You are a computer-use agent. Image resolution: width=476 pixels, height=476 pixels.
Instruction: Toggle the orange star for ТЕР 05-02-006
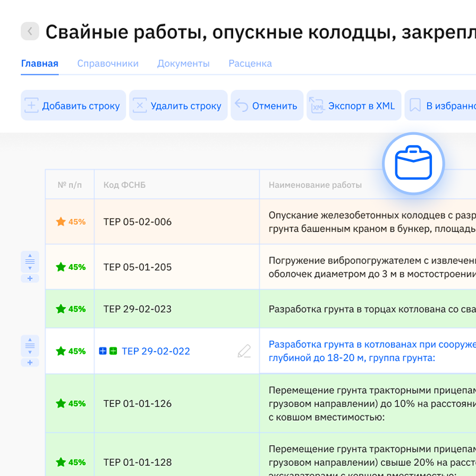click(x=62, y=222)
